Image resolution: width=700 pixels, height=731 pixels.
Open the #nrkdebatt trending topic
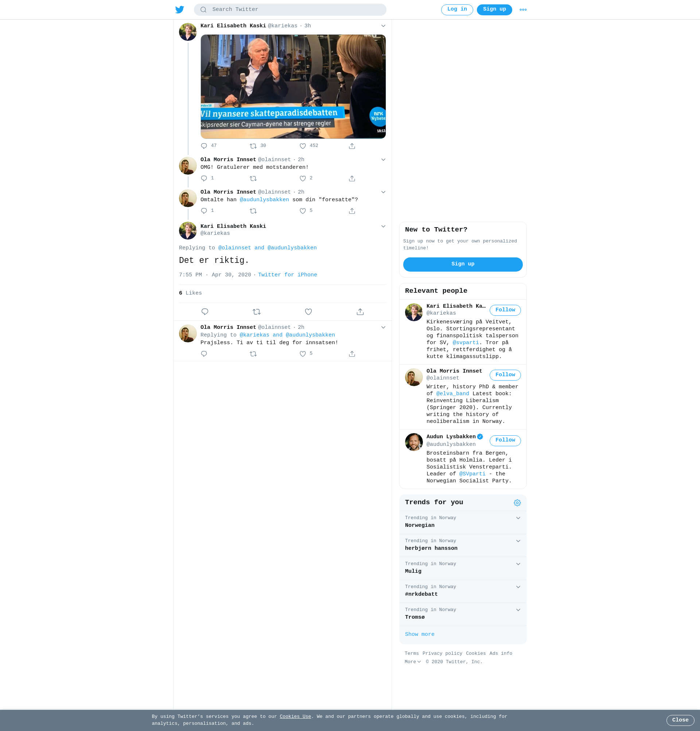click(x=421, y=594)
